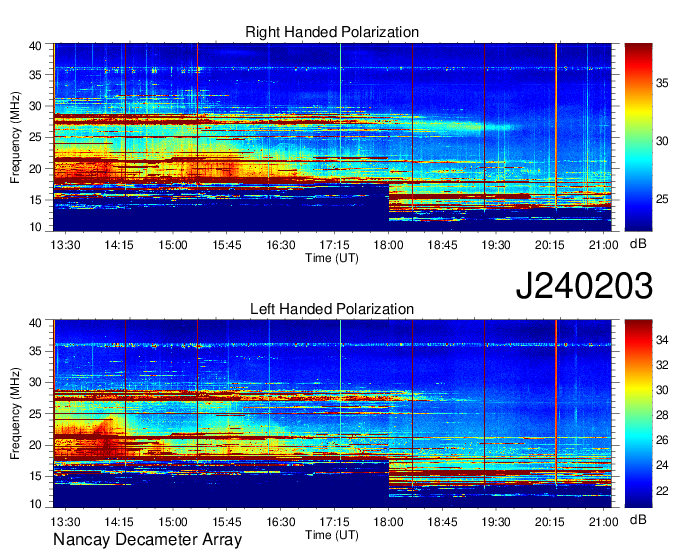Image resolution: width=680 pixels, height=552 pixels.
Task: Click the "Nancay Decameter Array" caption
Action: coord(147,539)
